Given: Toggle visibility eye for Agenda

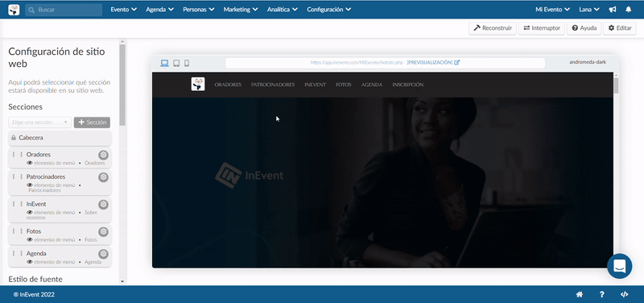Looking at the screenshot, I should 30,262.
